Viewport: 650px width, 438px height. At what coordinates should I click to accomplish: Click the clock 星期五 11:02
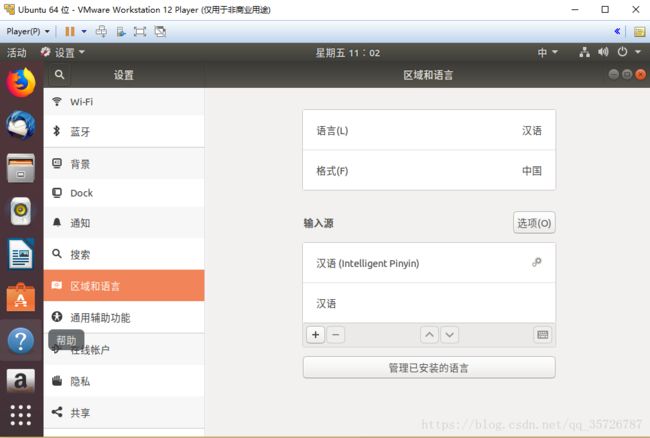tap(347, 53)
